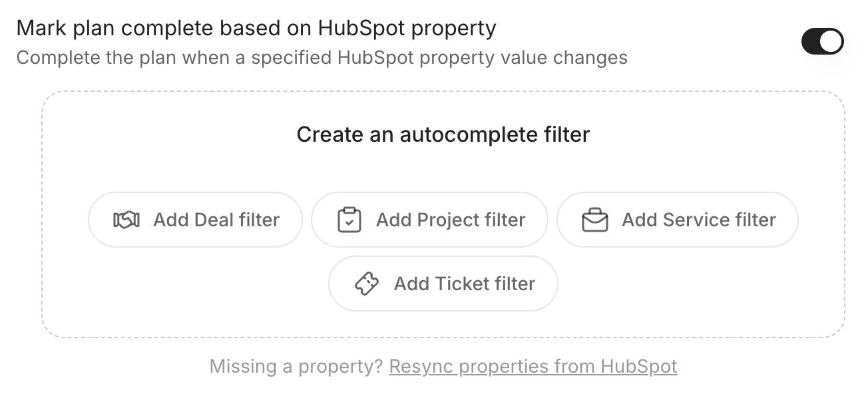
Task: Click the handshake icon for Deal filter
Action: pos(126,220)
